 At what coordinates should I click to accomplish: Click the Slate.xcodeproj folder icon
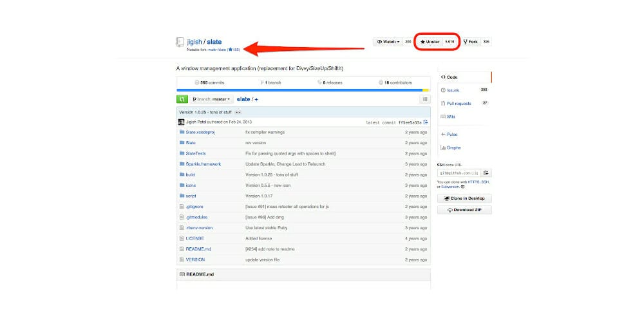182,132
